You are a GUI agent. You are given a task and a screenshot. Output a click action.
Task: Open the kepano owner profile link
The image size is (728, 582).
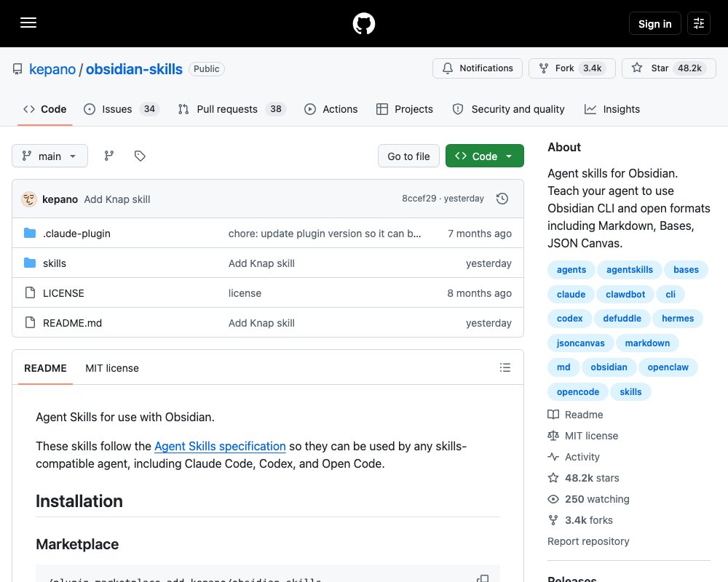(x=52, y=69)
